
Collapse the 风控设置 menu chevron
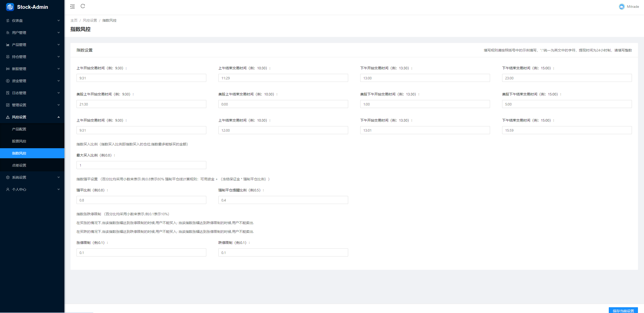click(59, 117)
